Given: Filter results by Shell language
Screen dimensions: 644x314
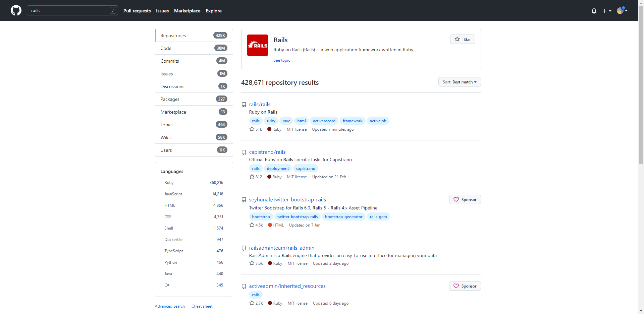Looking at the screenshot, I should 194,228.
